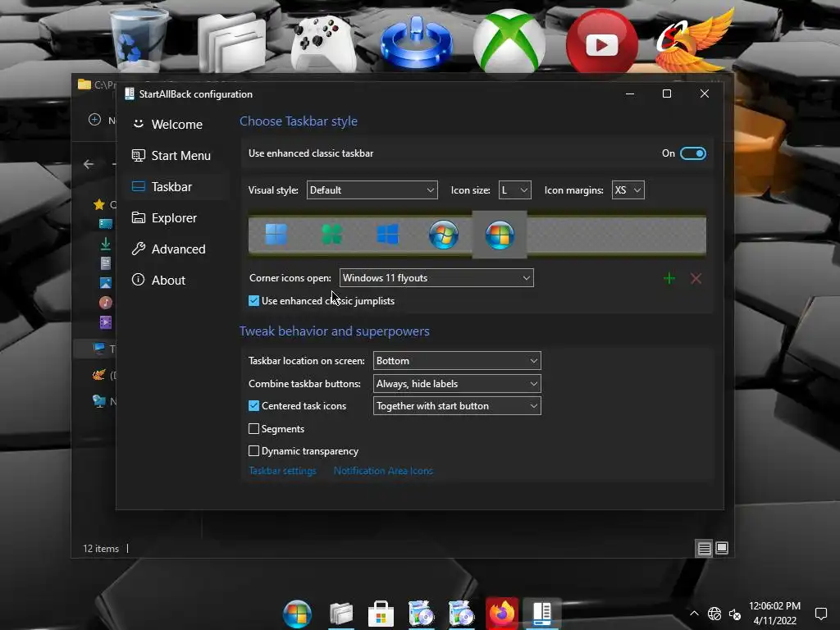The width and height of the screenshot is (840, 630).
Task: Click the muted volume tray icon
Action: [x=735, y=614]
